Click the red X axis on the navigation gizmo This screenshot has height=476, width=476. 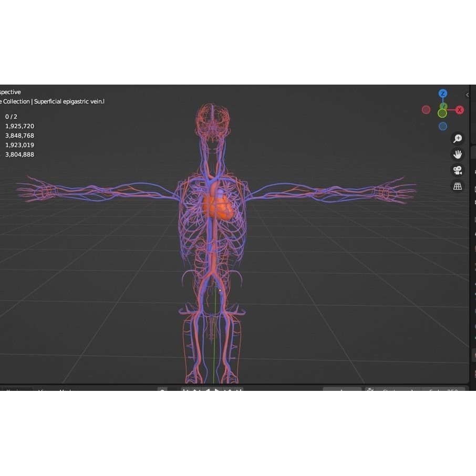[460, 110]
